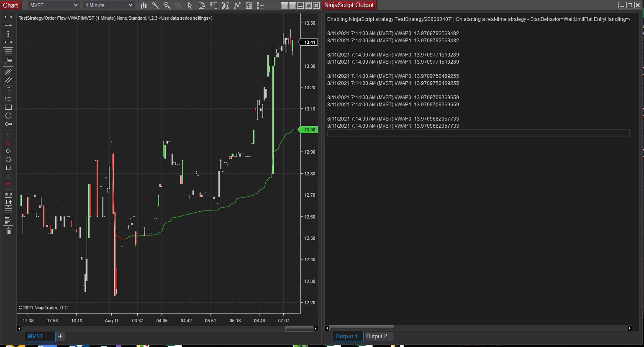Open the MVST instrument selector dropdown
Image resolution: width=644 pixels, height=347 pixels.
coord(54,5)
